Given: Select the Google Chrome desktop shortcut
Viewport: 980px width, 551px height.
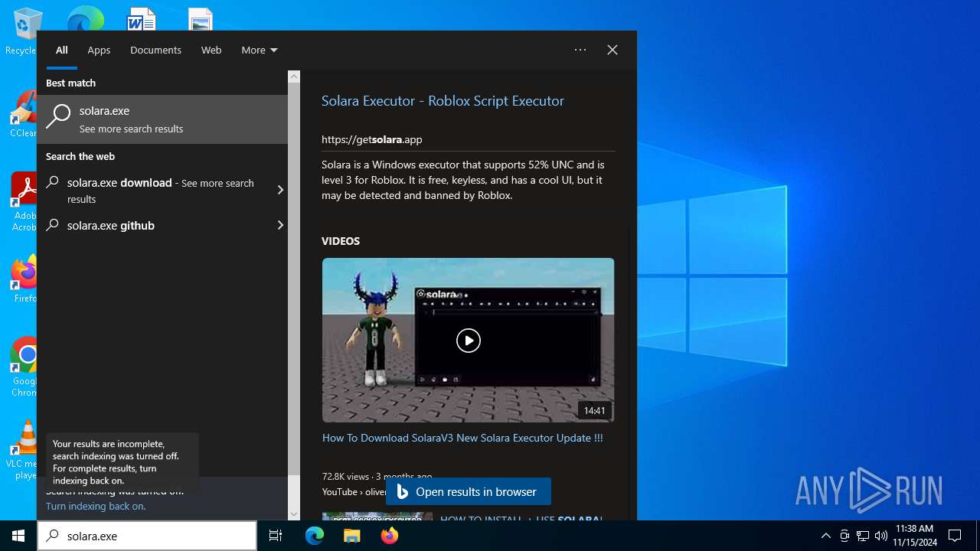Looking at the screenshot, I should [x=24, y=367].
